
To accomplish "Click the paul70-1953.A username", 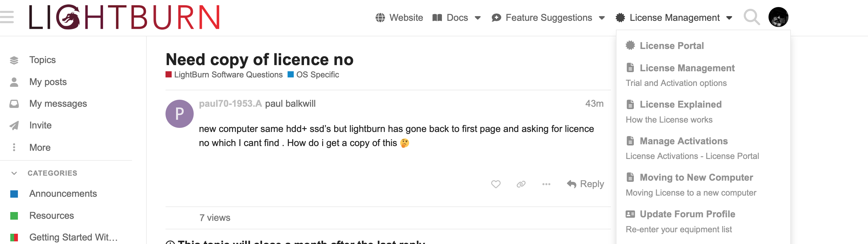I will coord(230,104).
